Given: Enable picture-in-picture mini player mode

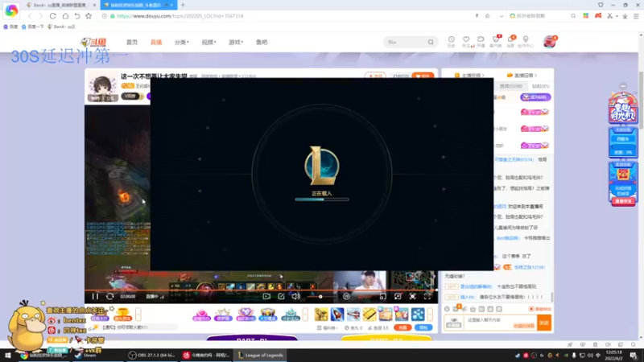Looking at the screenshot, I should (383, 296).
